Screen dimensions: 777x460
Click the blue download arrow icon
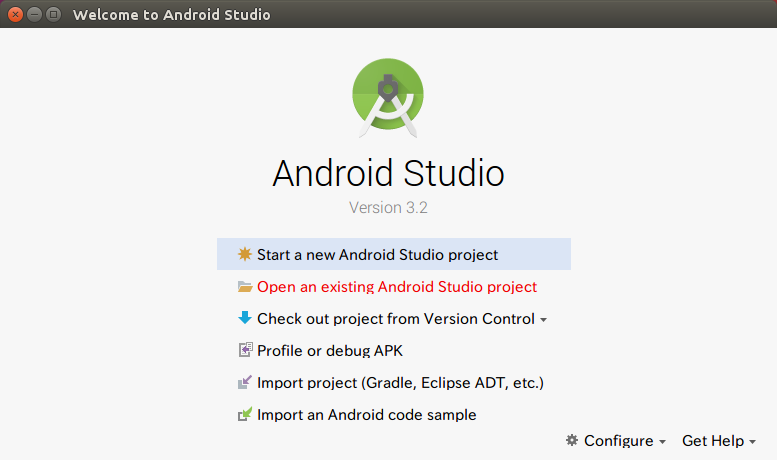245,318
